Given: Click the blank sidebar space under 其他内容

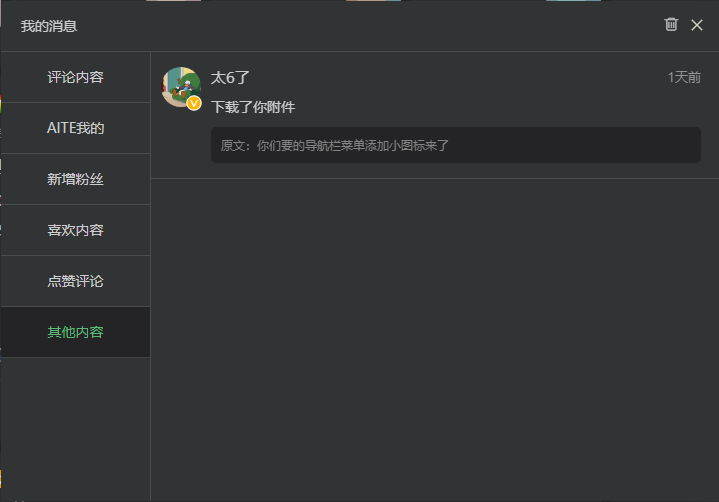Looking at the screenshot, I should (76, 429).
